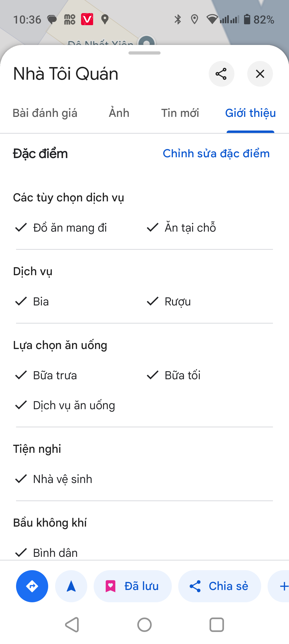Start navigation with the arrow icon
Viewport: 289px width, 644px height.
[71, 586]
